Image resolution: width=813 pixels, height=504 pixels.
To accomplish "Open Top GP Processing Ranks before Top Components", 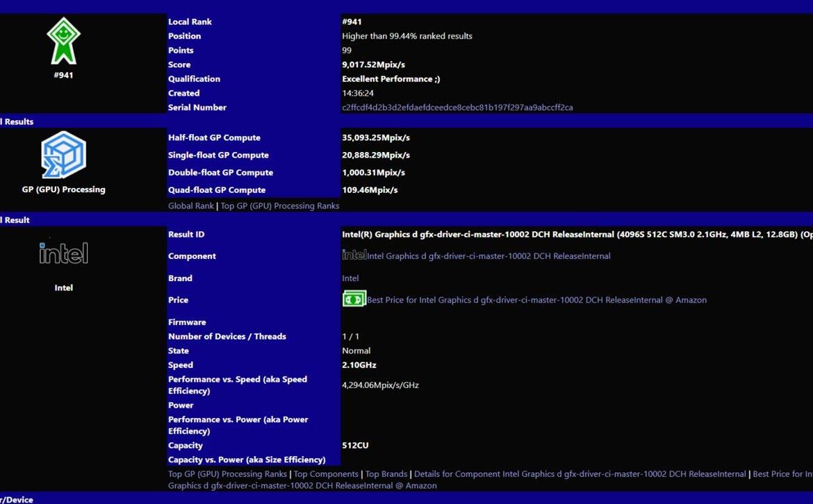I will [x=227, y=474].
